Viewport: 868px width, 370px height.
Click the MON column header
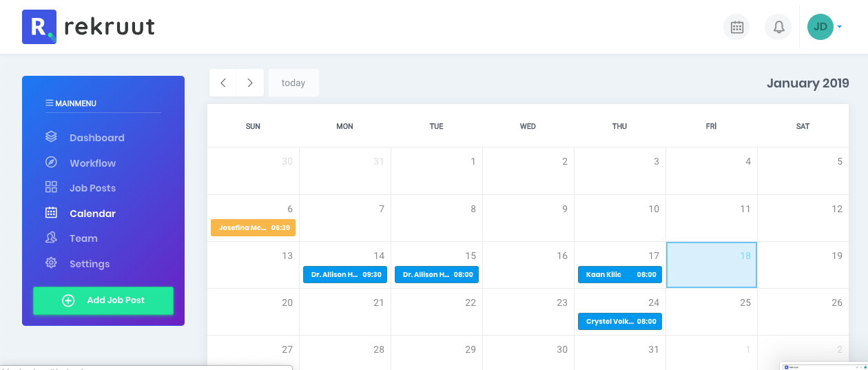point(344,126)
